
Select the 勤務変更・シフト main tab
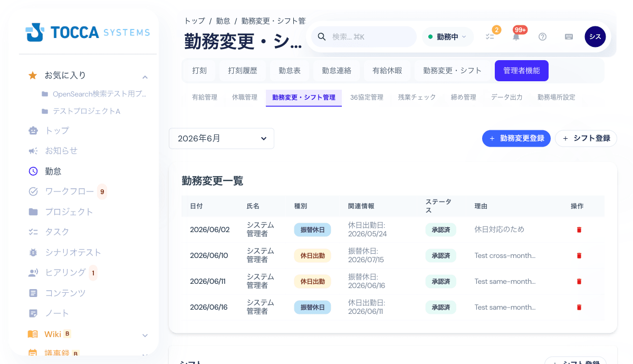point(453,71)
